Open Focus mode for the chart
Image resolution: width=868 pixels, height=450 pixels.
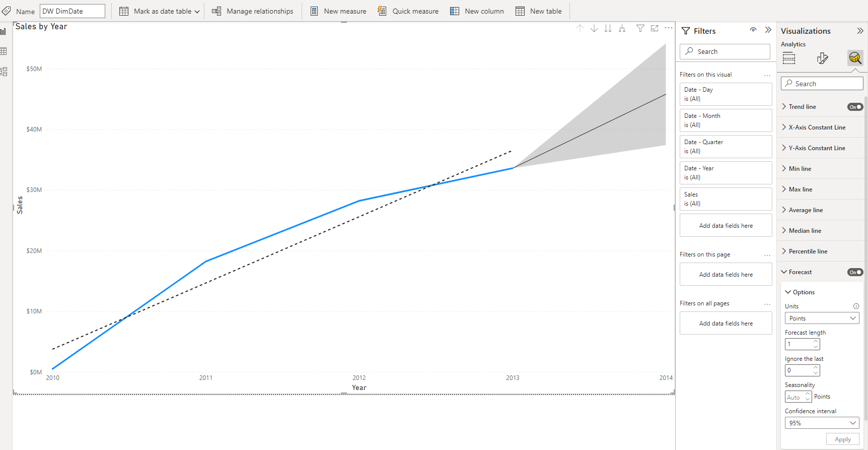[655, 28]
